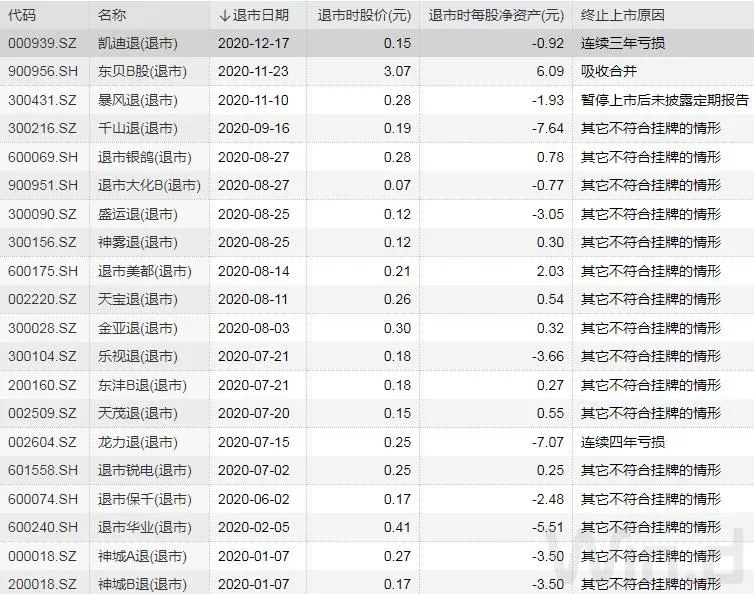Click net asset value -3.66
Viewport: 754px width, 594px height.
pos(548,356)
